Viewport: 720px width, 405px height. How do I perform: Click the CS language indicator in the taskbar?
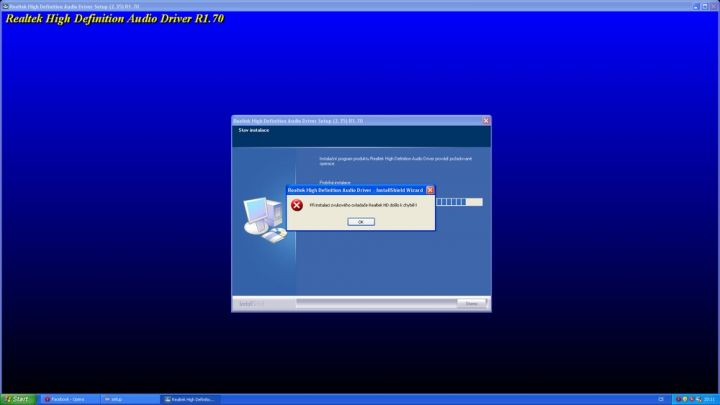661,399
